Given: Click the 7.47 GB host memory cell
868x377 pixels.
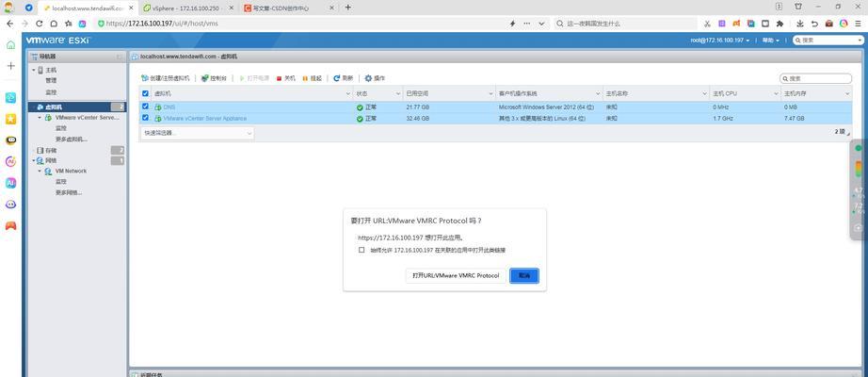Looking at the screenshot, I should pos(794,118).
